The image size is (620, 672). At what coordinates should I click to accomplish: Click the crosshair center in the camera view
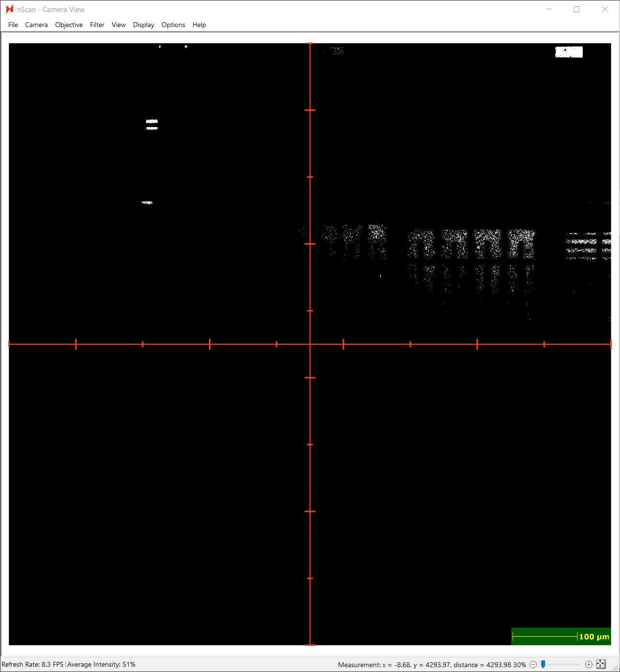pyautogui.click(x=310, y=344)
